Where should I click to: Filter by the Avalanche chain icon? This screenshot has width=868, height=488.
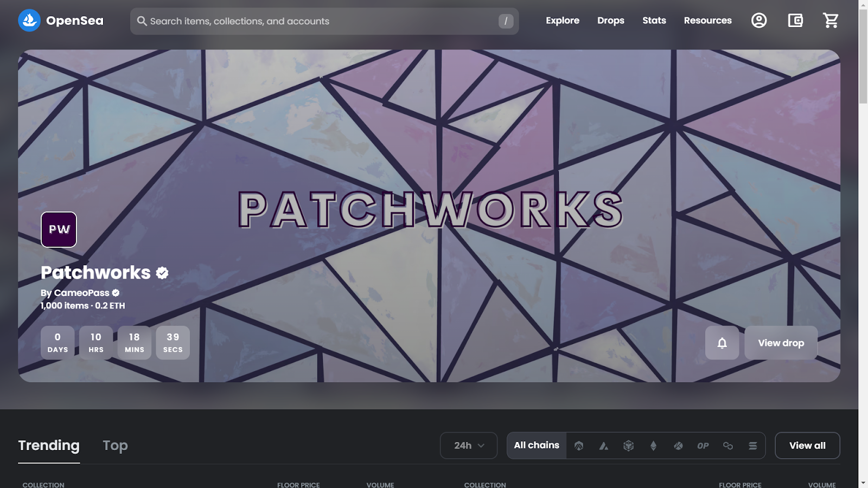[603, 446]
